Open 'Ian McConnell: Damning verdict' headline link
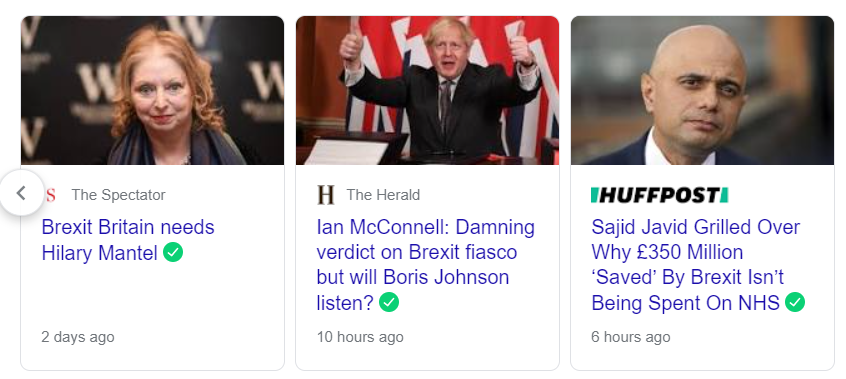 pyautogui.click(x=426, y=265)
